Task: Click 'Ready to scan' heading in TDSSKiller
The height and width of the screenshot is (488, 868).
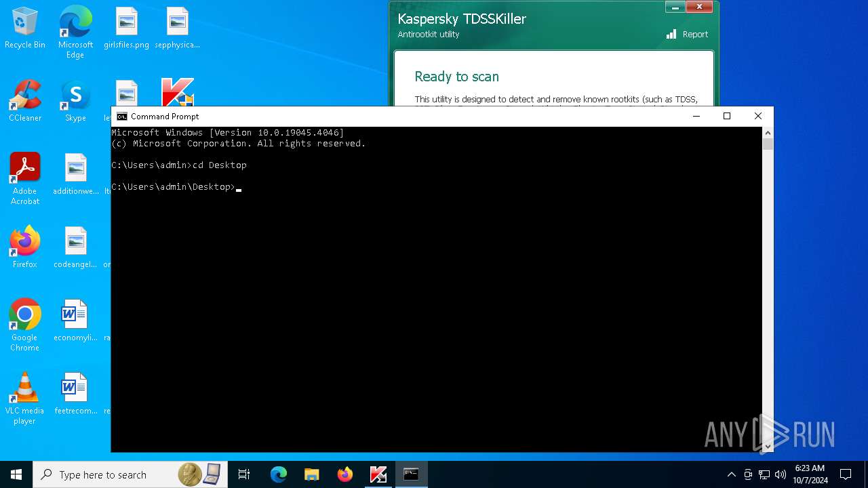Action: click(x=456, y=77)
